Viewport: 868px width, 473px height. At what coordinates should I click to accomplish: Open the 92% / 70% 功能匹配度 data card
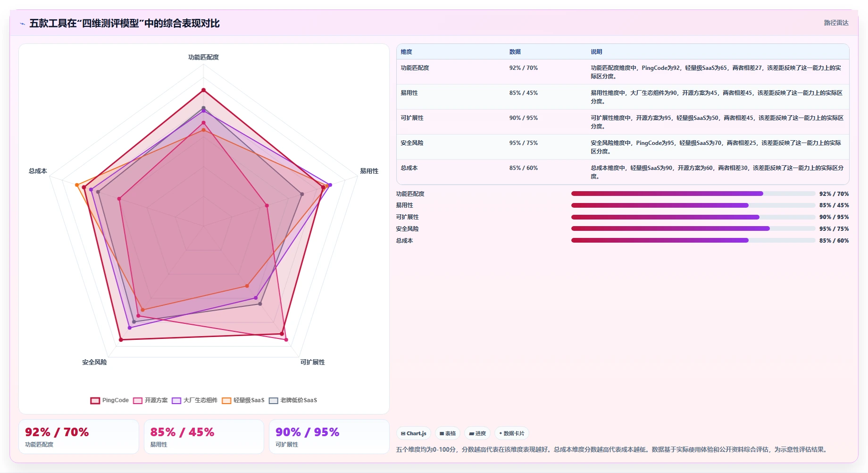point(79,437)
